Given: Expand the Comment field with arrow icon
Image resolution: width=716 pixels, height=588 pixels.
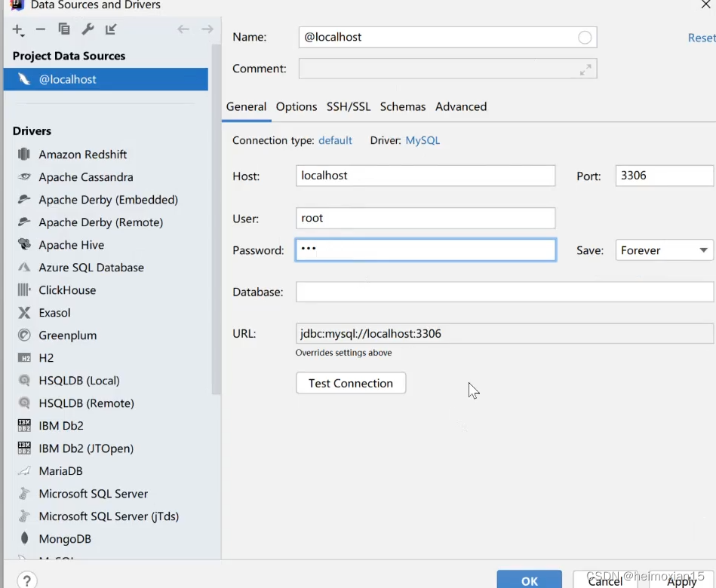Looking at the screenshot, I should pos(585,69).
